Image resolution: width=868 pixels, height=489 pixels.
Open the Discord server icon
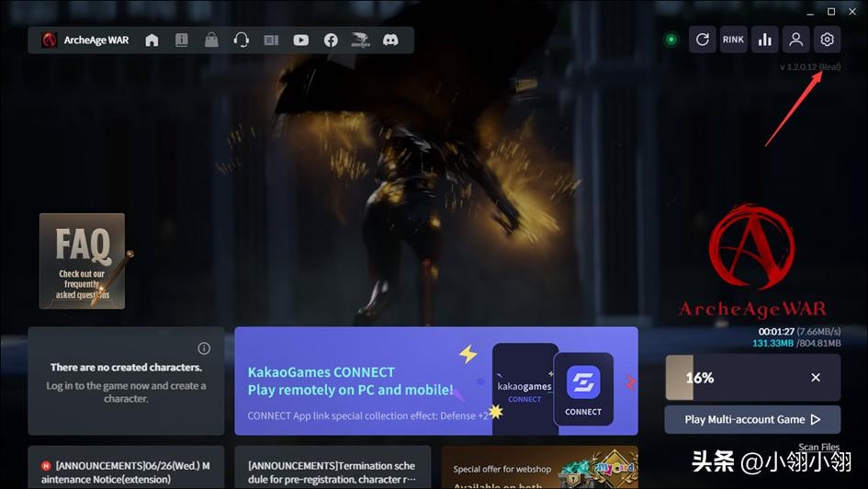pos(390,40)
